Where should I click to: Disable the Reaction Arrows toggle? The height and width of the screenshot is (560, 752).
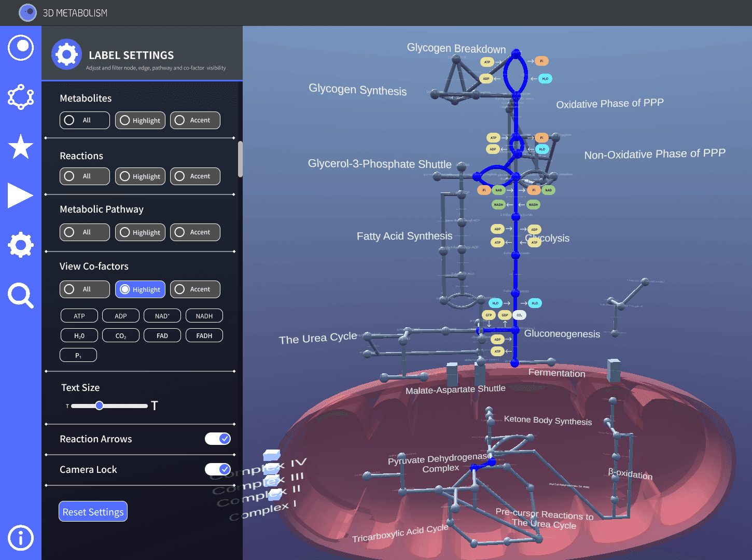click(218, 438)
